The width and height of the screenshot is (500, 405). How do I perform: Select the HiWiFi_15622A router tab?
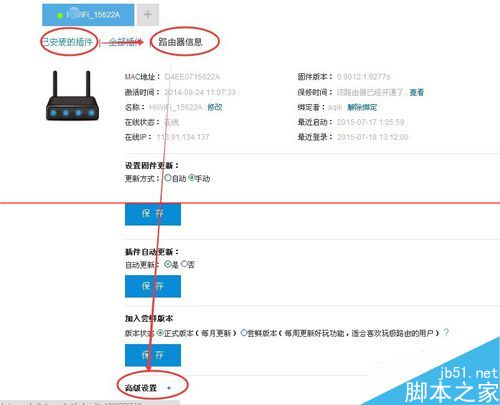(x=88, y=15)
